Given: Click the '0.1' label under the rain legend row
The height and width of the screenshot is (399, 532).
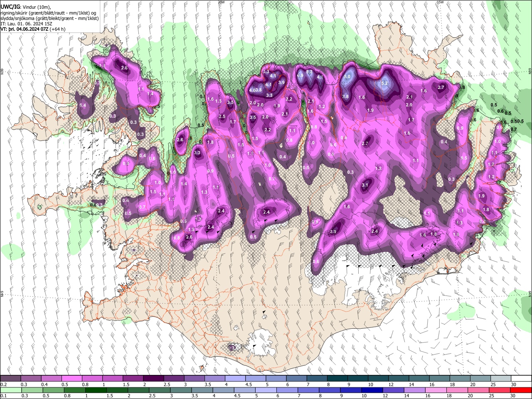Looking at the screenshot, I should [x=4, y=396].
